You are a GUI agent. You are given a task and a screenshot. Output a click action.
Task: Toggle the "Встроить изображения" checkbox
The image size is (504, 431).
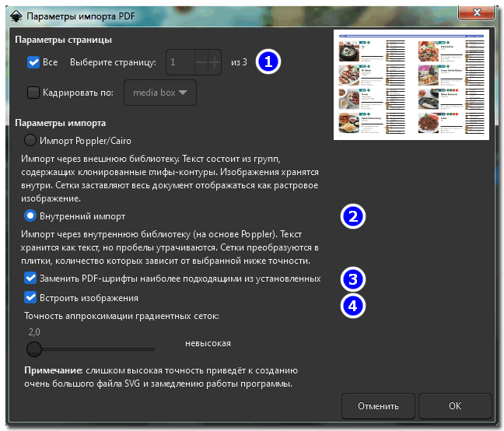click(x=31, y=297)
